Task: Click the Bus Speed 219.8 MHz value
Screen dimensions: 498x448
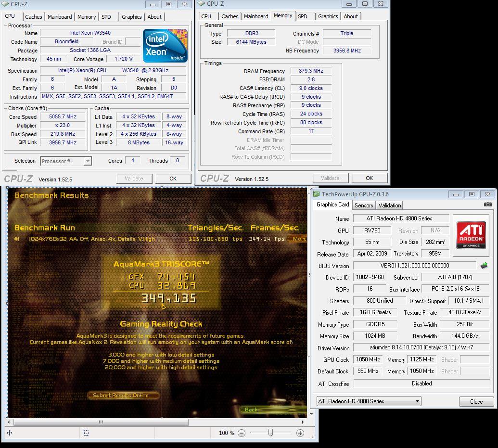Action: click(x=63, y=134)
